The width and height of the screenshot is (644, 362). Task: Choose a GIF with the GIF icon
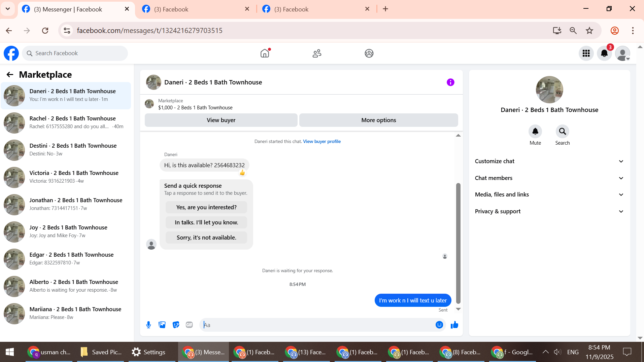(x=189, y=325)
